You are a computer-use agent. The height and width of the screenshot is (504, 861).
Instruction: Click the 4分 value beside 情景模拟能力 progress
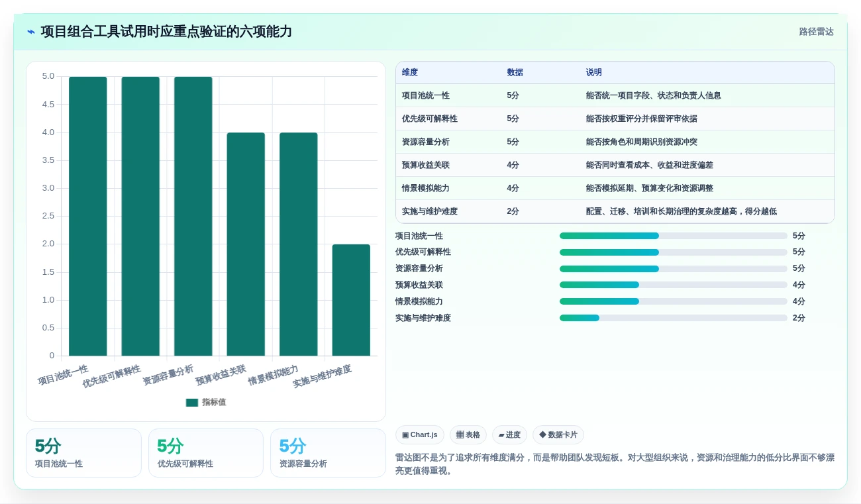point(799,301)
